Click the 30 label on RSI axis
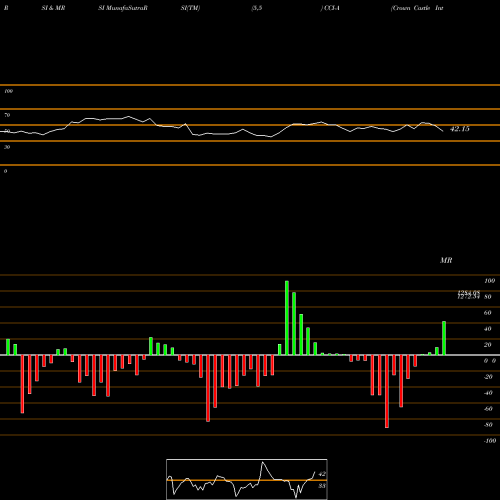The image size is (500, 500). (x=7, y=147)
